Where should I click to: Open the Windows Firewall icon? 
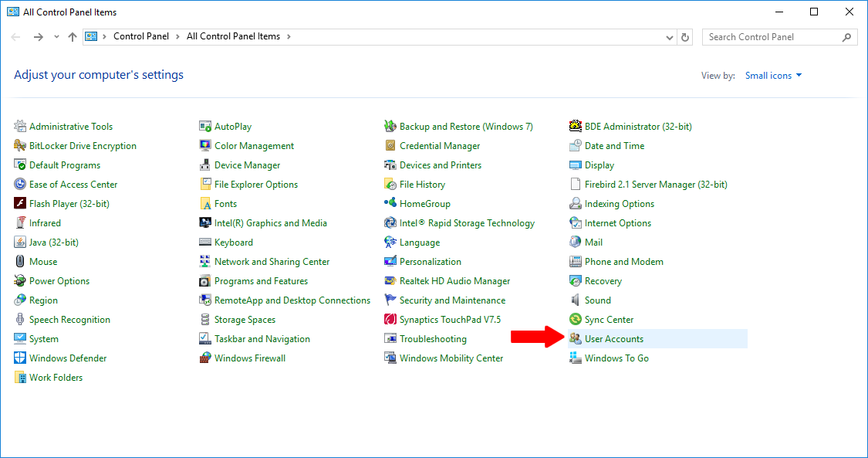[205, 358]
